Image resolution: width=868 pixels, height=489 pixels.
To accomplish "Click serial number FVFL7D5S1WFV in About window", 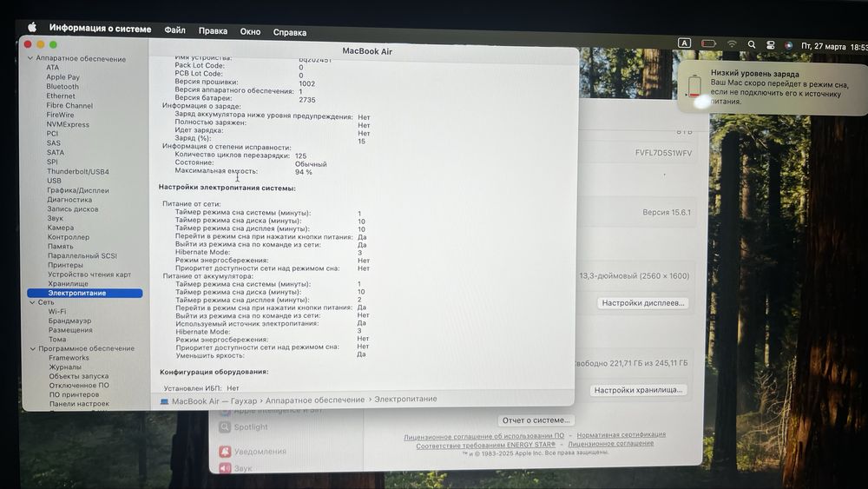I will 663,153.
